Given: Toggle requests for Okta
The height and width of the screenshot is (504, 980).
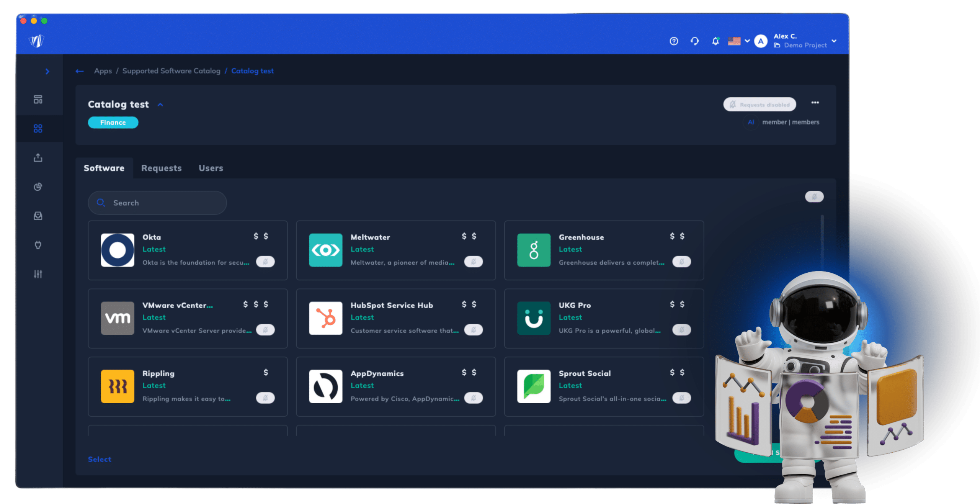Looking at the screenshot, I should (x=265, y=262).
